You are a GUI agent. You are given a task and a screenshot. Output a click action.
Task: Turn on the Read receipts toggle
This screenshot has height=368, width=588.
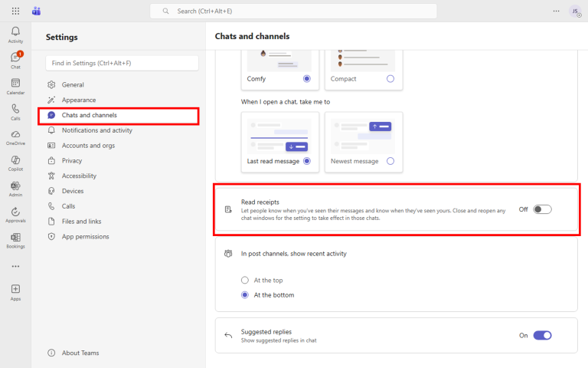[542, 209]
